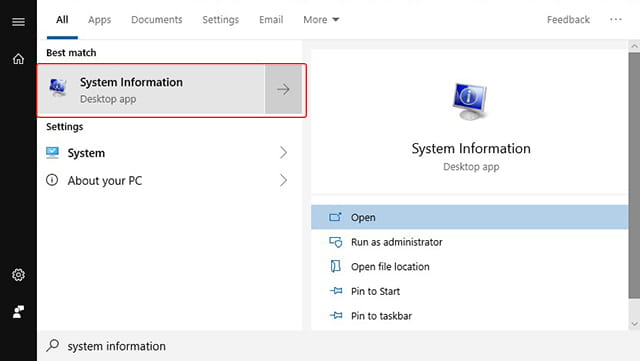Click the Pin to taskbar pin icon
The width and height of the screenshot is (640, 361).
(x=336, y=315)
